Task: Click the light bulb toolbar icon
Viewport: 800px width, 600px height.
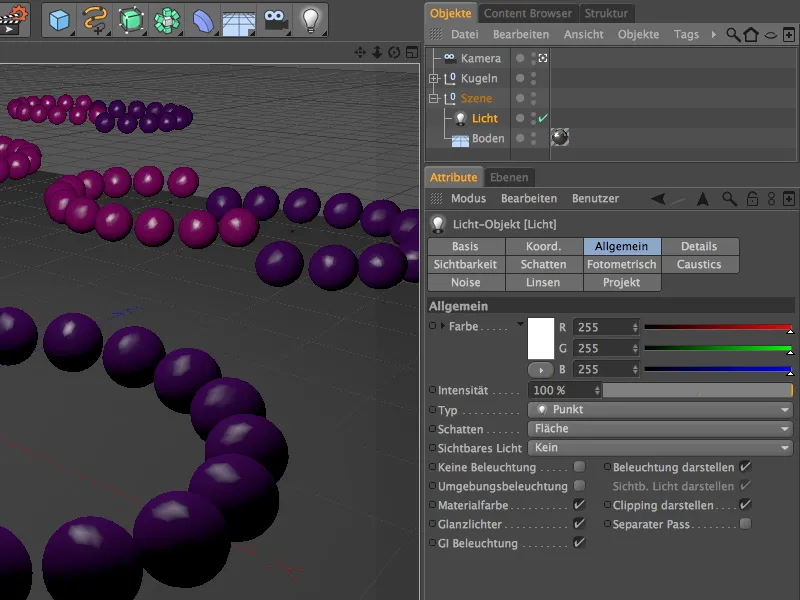Action: point(310,20)
